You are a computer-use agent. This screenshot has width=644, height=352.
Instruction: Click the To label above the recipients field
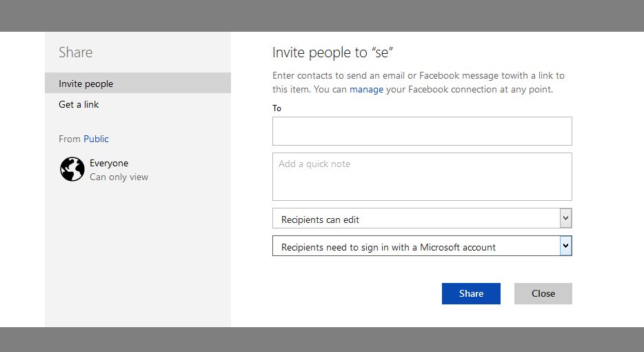click(x=276, y=108)
